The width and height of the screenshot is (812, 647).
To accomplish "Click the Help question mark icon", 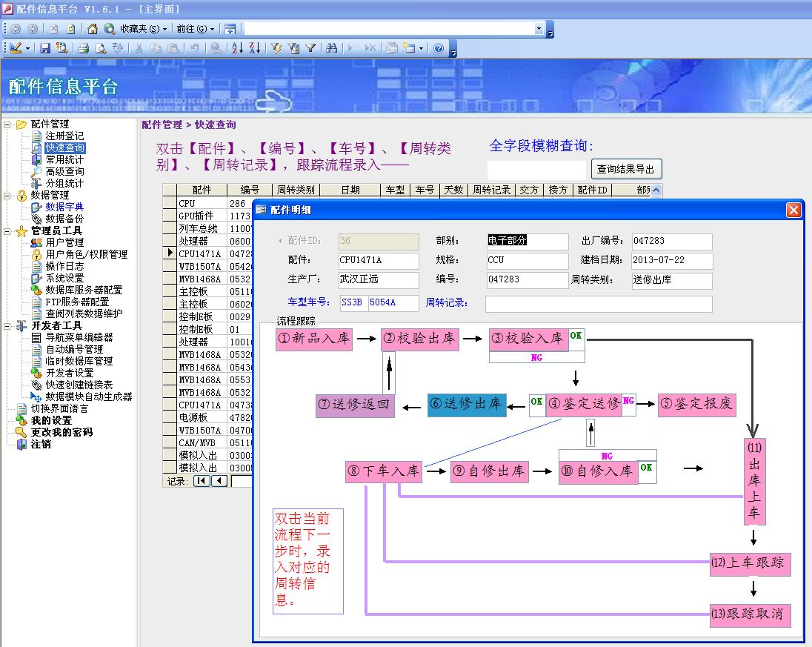I will click(439, 48).
